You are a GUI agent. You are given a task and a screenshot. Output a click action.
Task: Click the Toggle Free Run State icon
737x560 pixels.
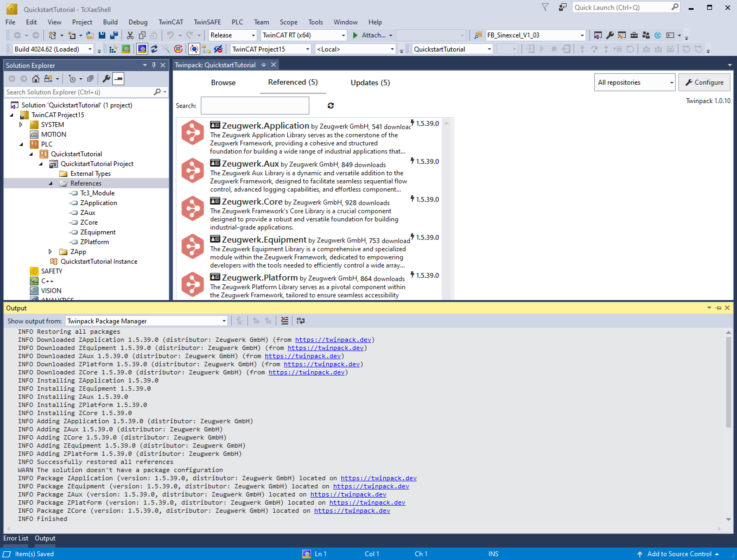tap(178, 49)
